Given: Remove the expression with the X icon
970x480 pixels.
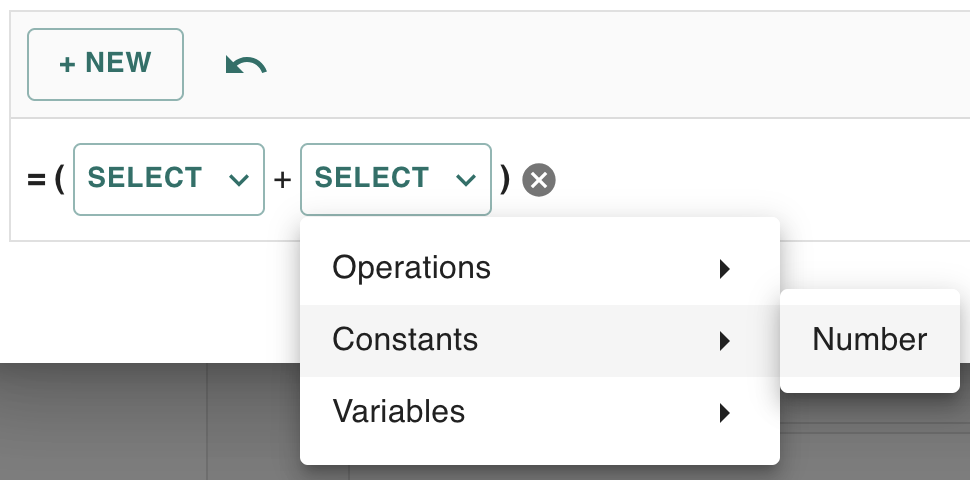Looking at the screenshot, I should pyautogui.click(x=539, y=180).
